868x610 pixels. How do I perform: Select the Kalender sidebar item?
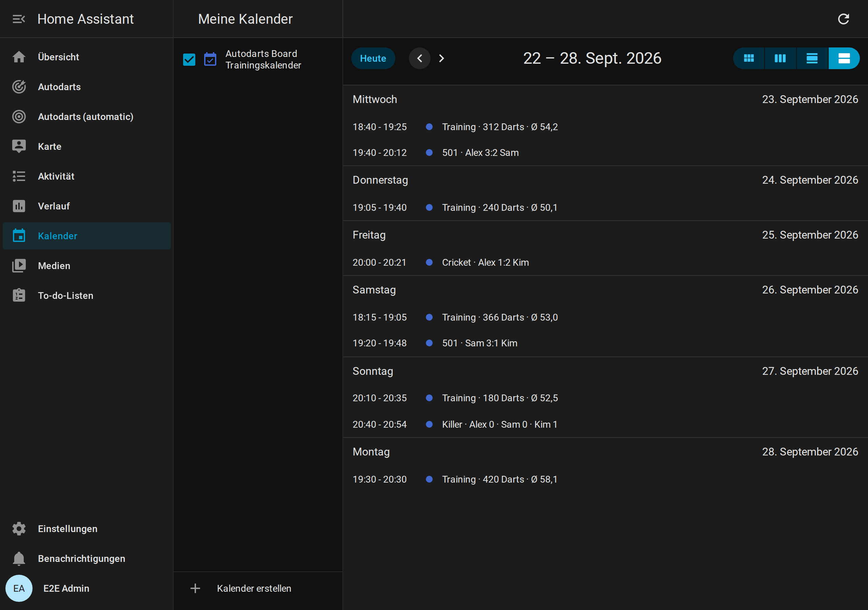[86, 236]
